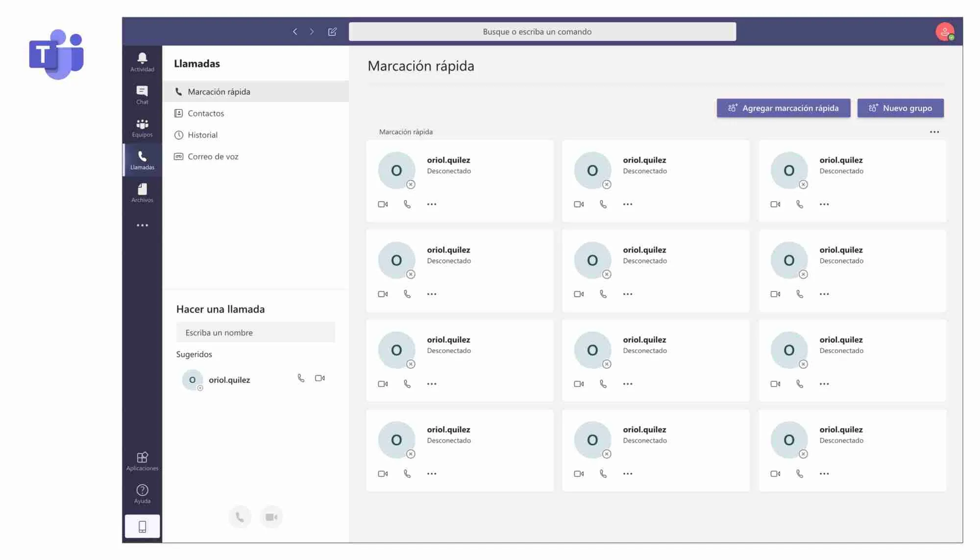980x560 pixels.
Task: Click the Escriba un nombre field
Action: click(x=256, y=332)
